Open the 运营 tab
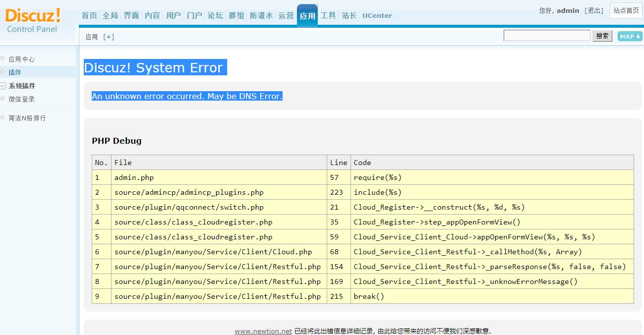This screenshot has height=335, width=644. click(x=286, y=15)
